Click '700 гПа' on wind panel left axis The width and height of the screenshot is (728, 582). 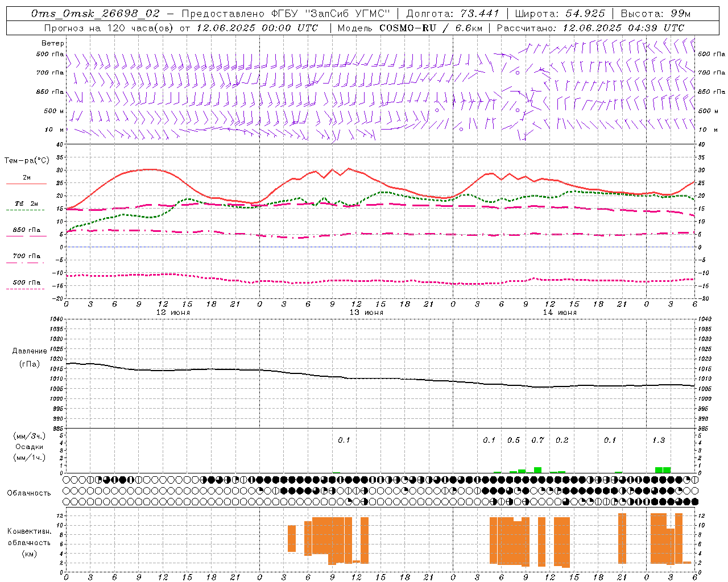(x=50, y=73)
